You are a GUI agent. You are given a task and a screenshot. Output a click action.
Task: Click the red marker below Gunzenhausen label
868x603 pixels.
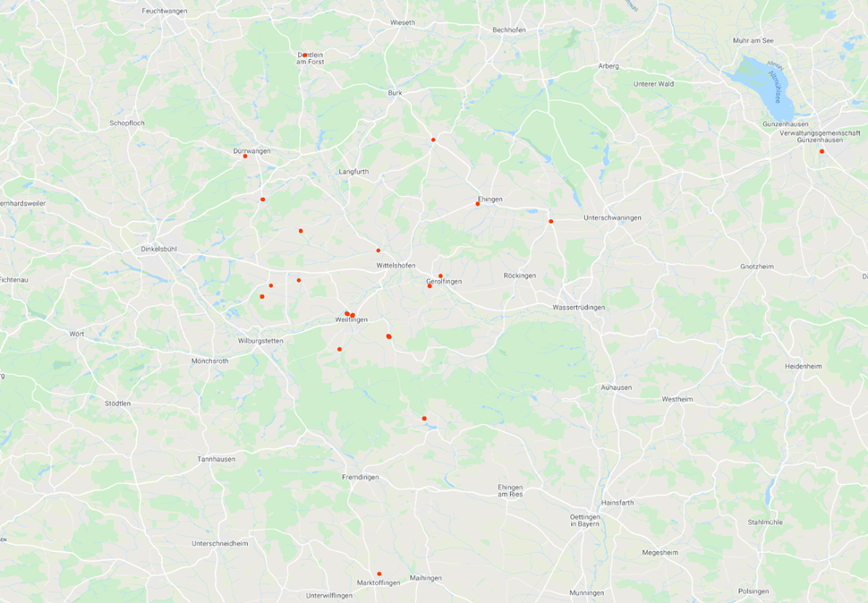(822, 151)
